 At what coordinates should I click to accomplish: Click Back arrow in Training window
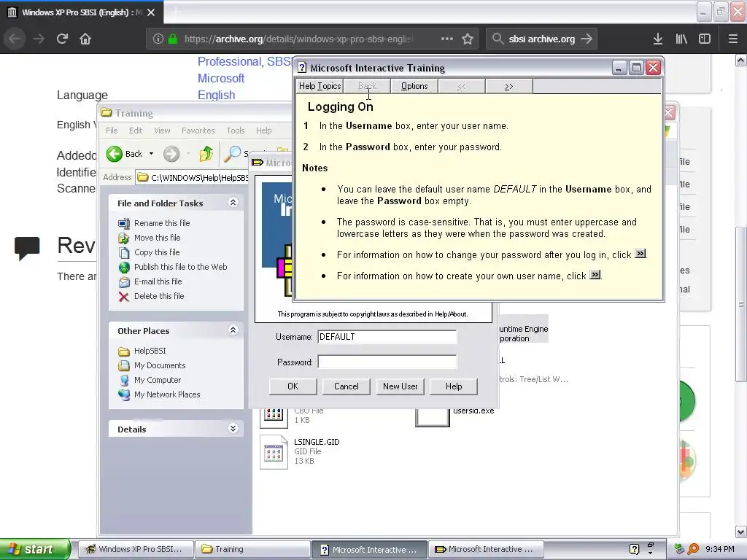coord(115,154)
